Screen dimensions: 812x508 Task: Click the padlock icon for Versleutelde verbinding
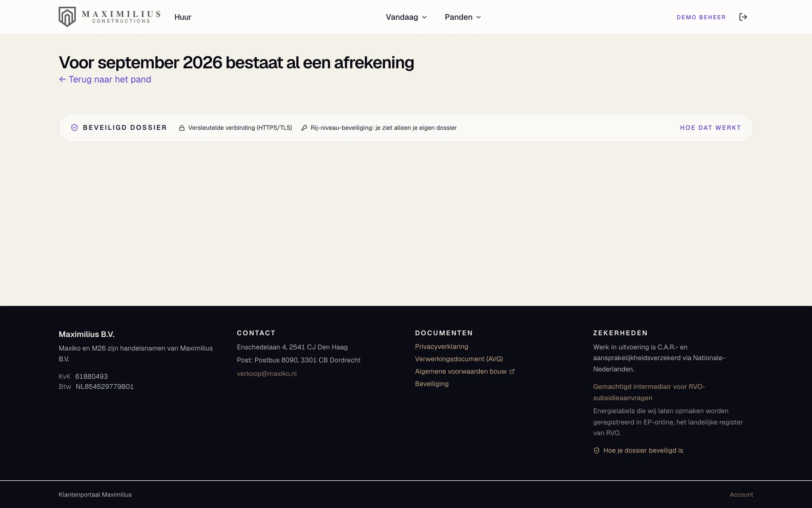pos(182,128)
